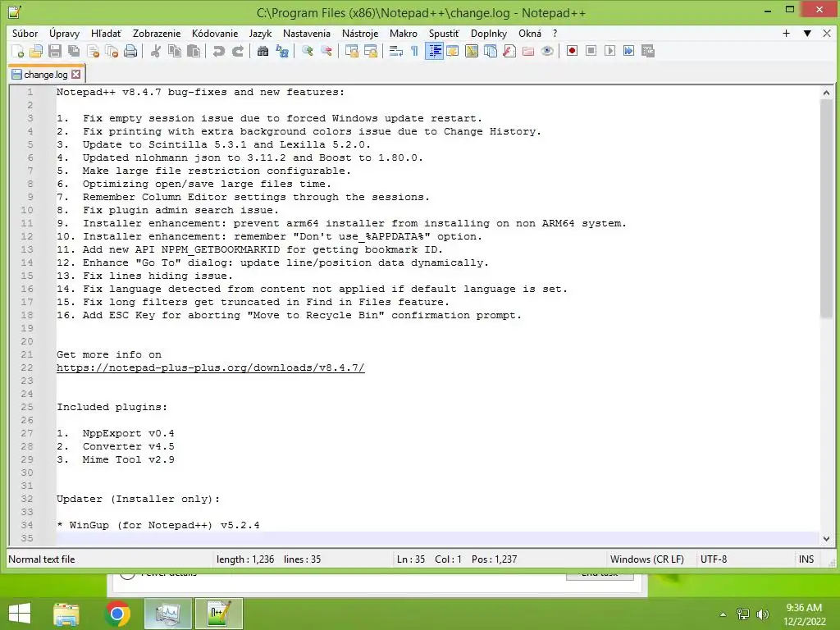Open the Okná menu
This screenshot has width=840, height=630.
coord(530,33)
